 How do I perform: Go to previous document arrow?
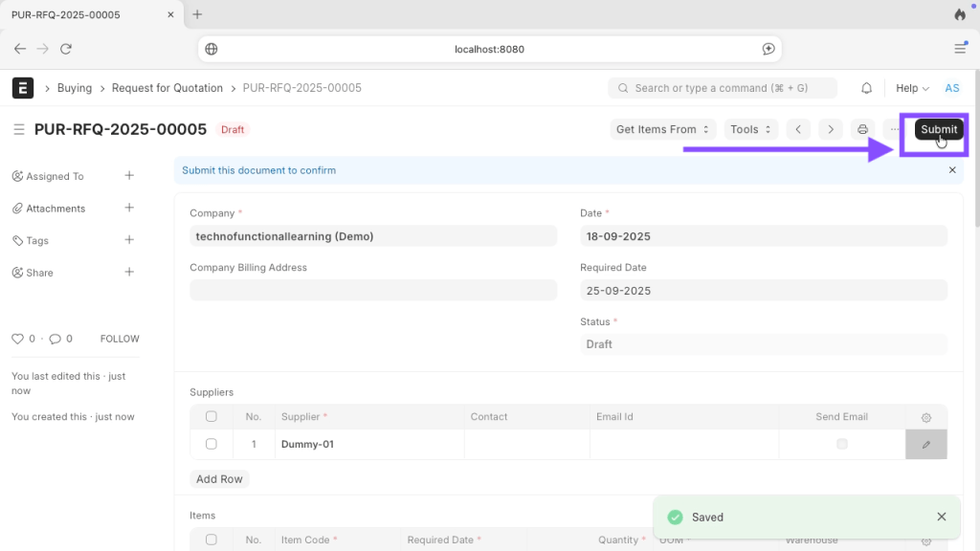[x=798, y=129]
